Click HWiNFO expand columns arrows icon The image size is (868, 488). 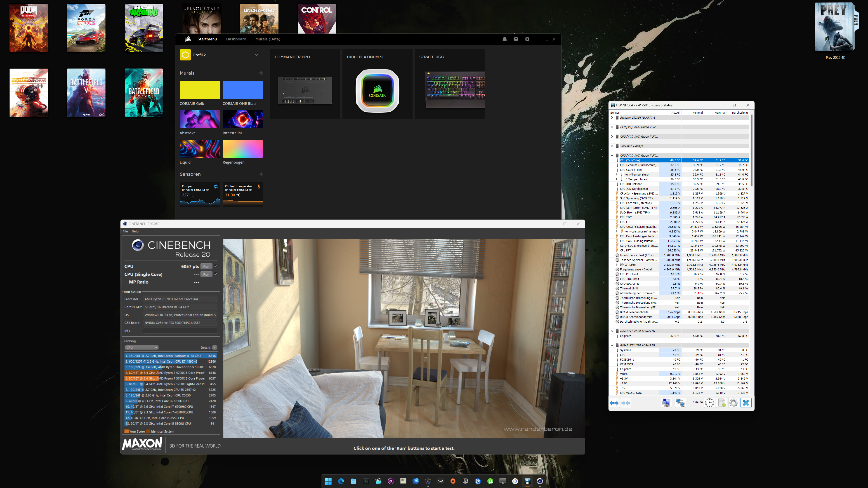pos(614,403)
